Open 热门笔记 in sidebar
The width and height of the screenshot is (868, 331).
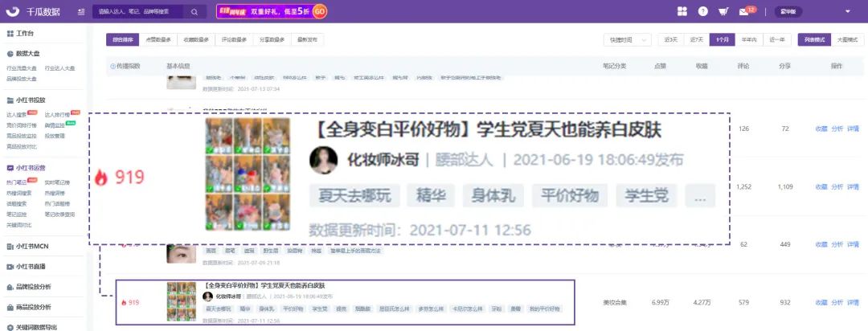point(17,182)
